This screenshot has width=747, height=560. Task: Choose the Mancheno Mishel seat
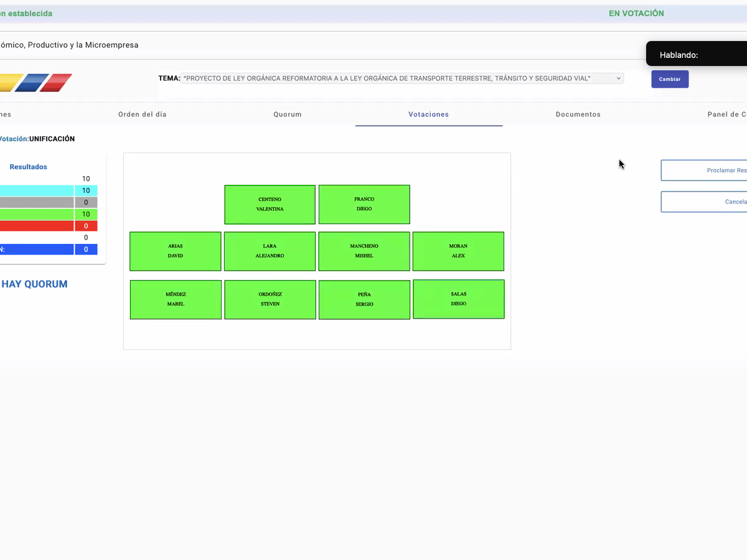tap(364, 251)
